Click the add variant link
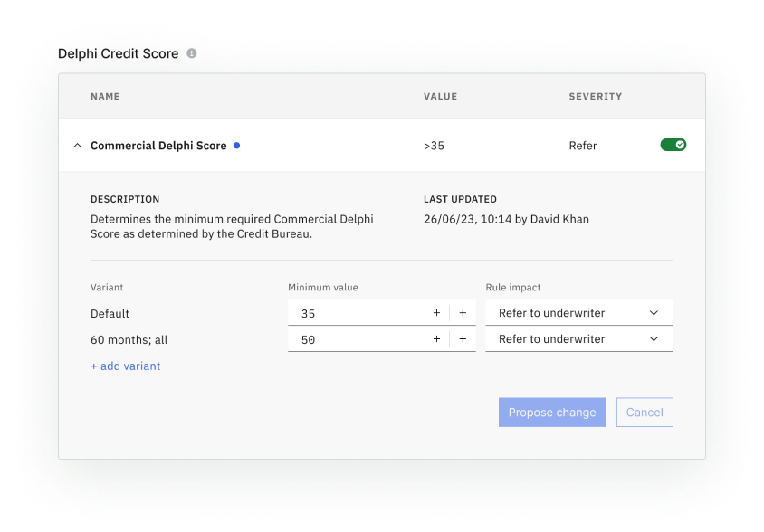Image resolution: width=764 pixels, height=532 pixels. coord(126,366)
